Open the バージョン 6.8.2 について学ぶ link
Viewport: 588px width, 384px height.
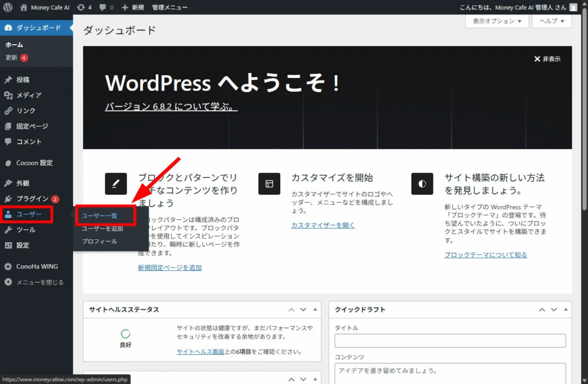click(x=171, y=107)
